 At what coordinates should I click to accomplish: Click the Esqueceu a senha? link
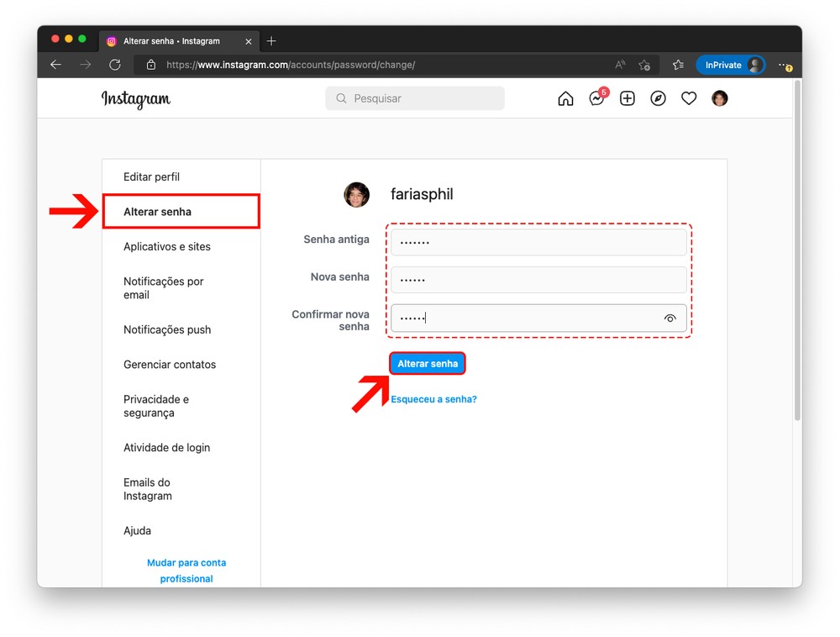[x=433, y=399]
